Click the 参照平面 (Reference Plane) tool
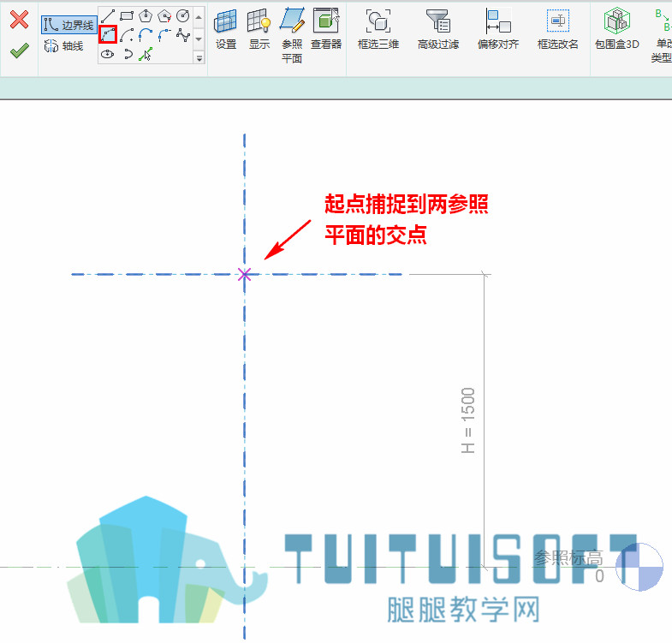This screenshot has height=643, width=672. coord(292,35)
